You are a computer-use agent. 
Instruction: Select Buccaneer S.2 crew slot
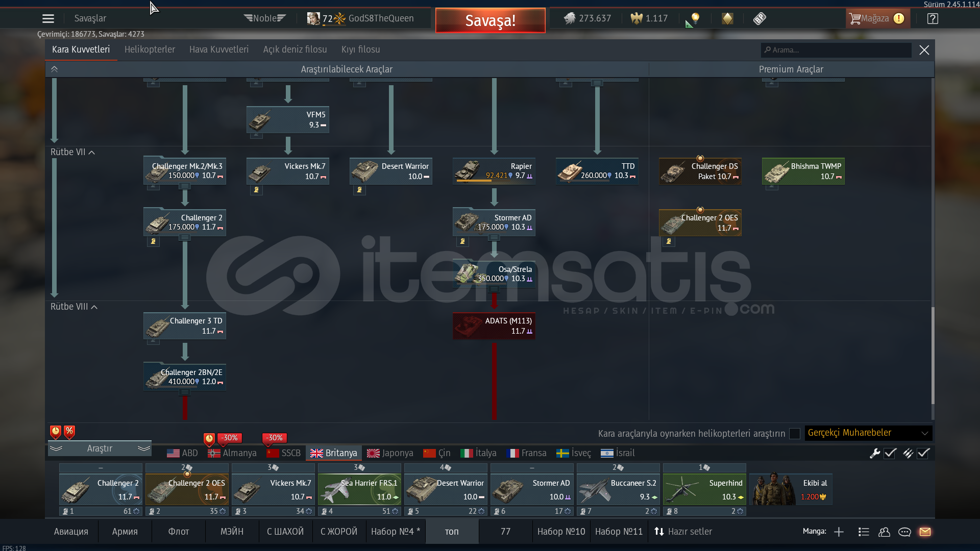[618, 490]
